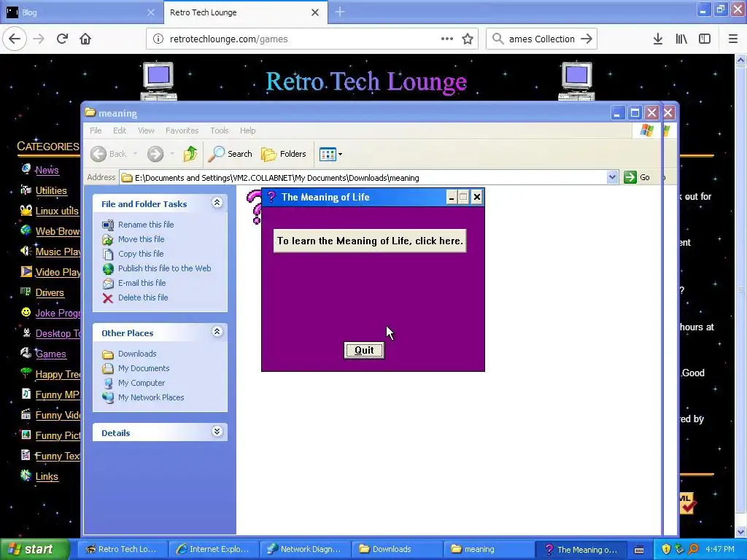Click the Explorer Forward arrow

coord(155,154)
